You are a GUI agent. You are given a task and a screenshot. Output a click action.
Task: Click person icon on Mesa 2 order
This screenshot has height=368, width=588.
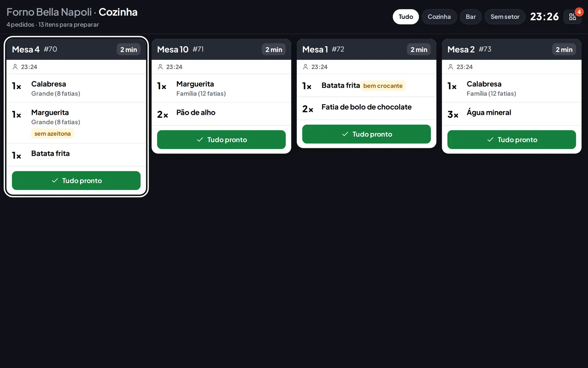(x=451, y=67)
